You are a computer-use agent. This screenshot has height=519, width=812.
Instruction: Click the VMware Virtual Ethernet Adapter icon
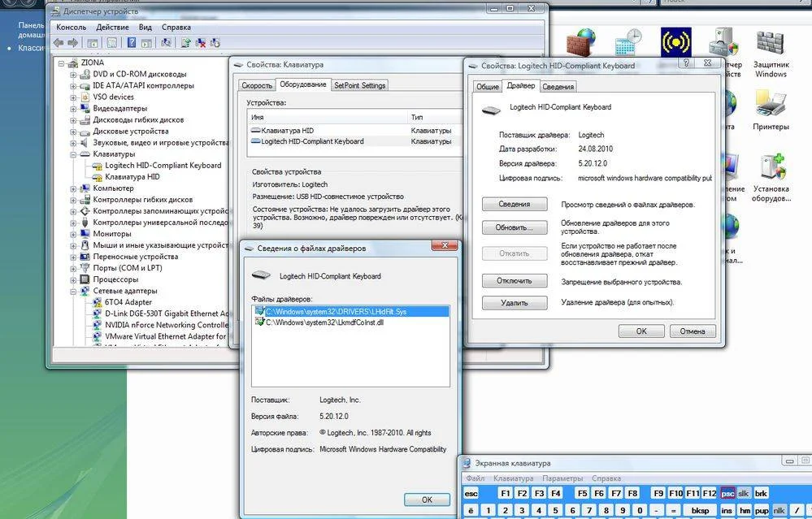97,336
